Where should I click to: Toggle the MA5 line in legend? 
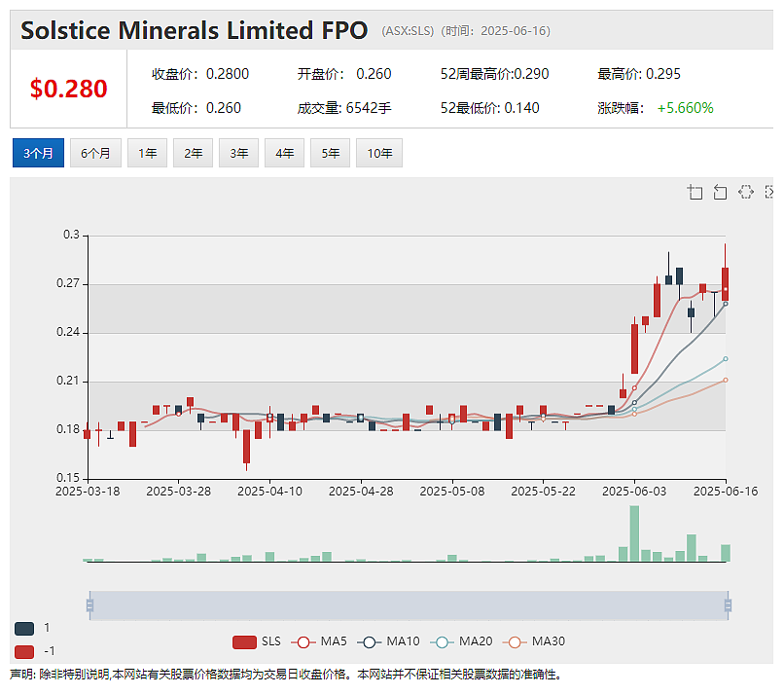tap(318, 642)
